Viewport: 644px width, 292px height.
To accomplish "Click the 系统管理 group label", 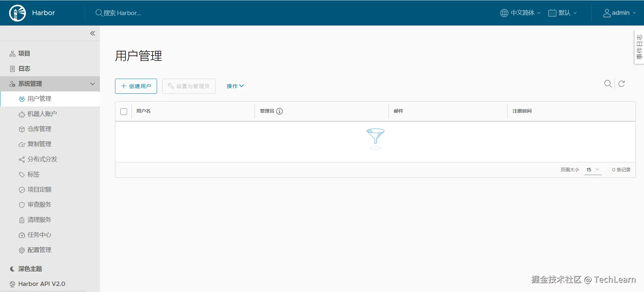I will pyautogui.click(x=30, y=84).
